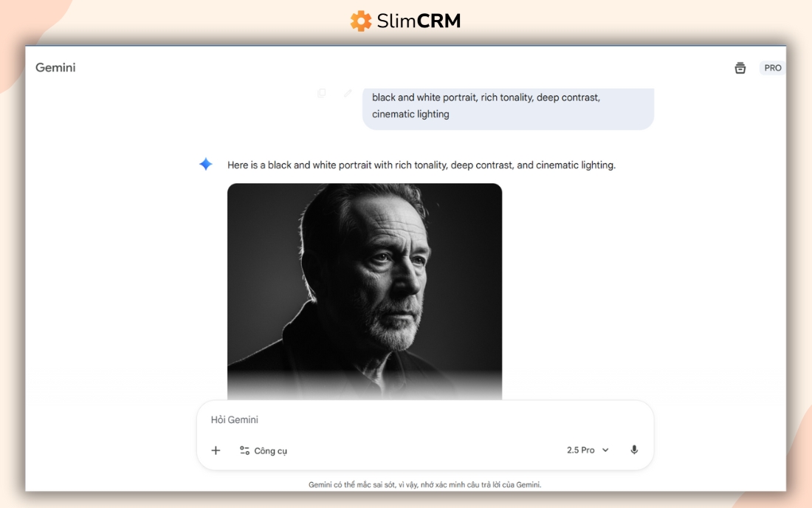Expand the chevron next to 2.5 Pro
Image resolution: width=812 pixels, height=508 pixels.
[605, 450]
